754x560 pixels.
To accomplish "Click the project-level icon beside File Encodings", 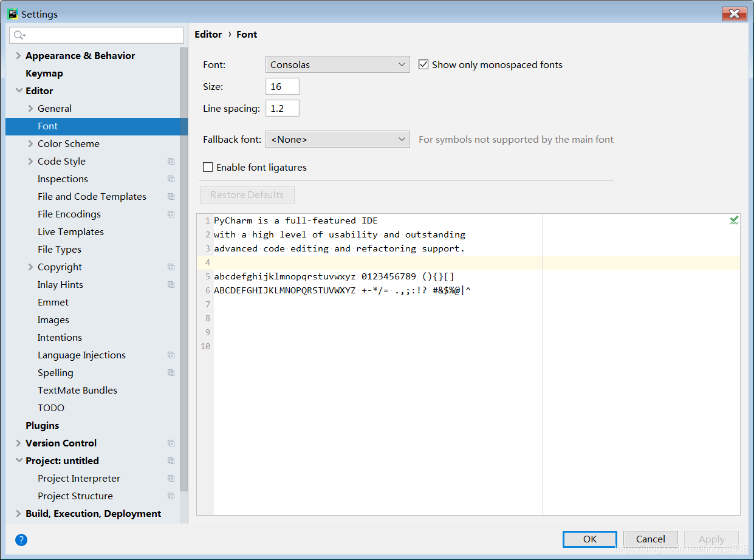I will click(171, 214).
